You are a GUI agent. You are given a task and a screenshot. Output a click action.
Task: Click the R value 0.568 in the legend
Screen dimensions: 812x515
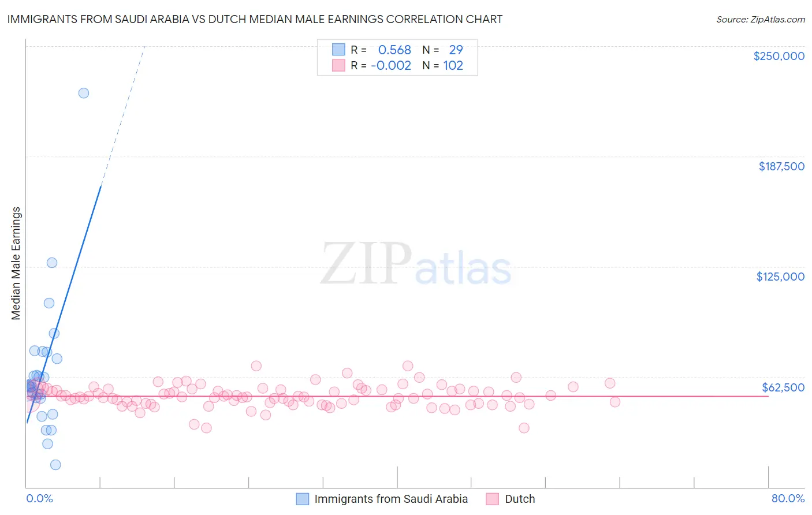coord(394,50)
